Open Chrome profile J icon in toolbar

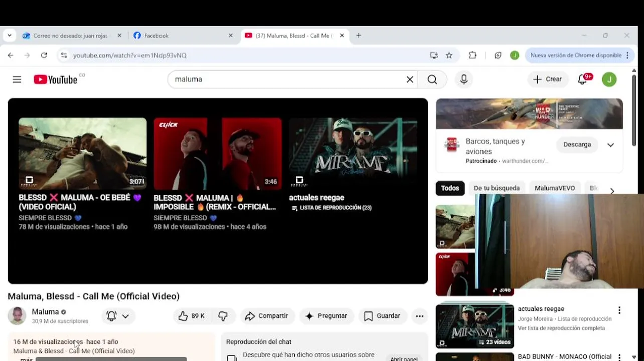coord(514,55)
